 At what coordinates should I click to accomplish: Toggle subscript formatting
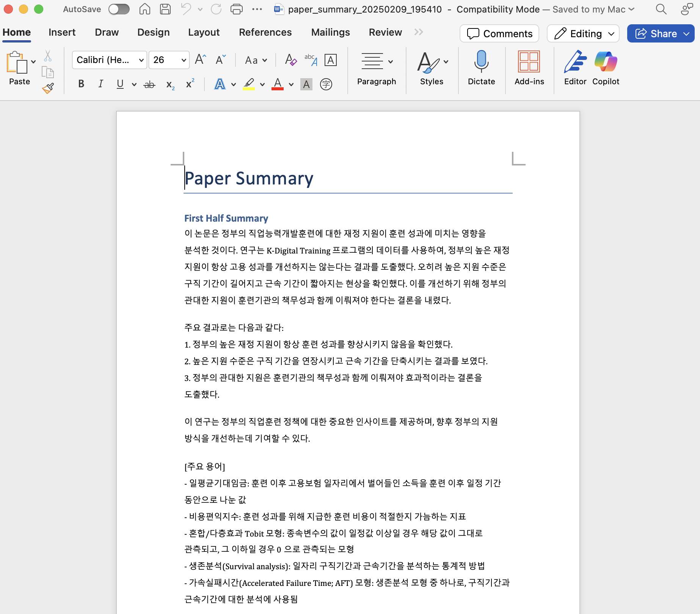[x=170, y=84]
